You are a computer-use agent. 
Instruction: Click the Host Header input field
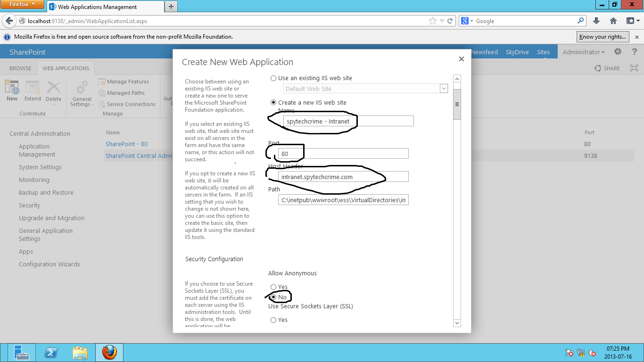[x=343, y=177]
